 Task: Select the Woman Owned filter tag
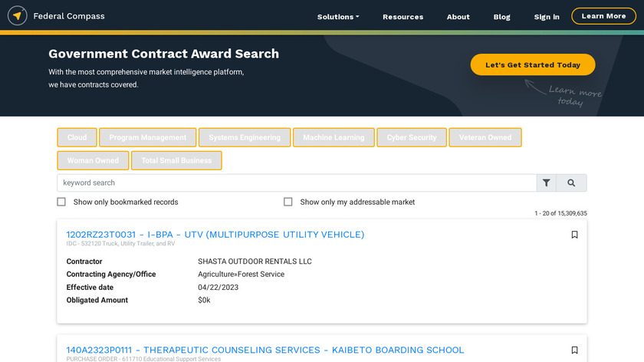pyautogui.click(x=93, y=160)
